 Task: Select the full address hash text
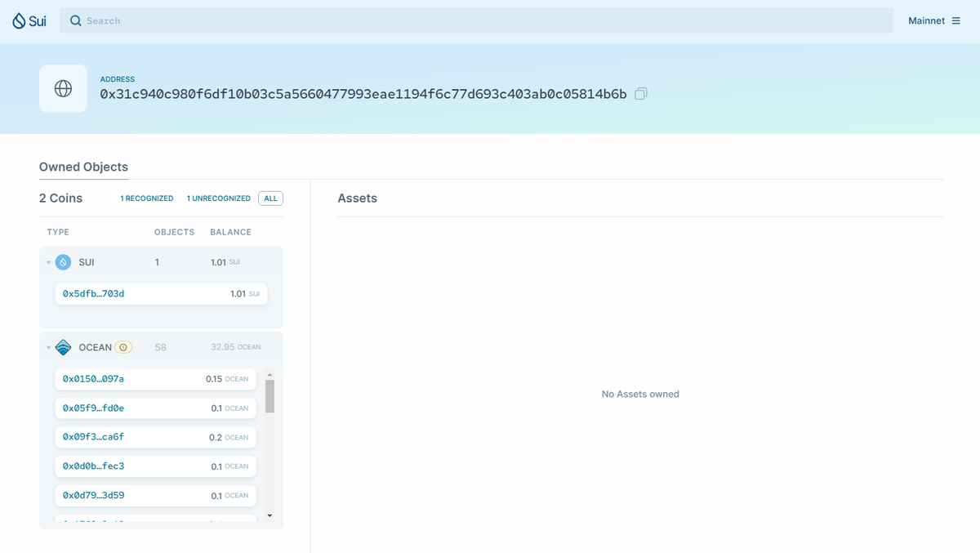tap(363, 94)
